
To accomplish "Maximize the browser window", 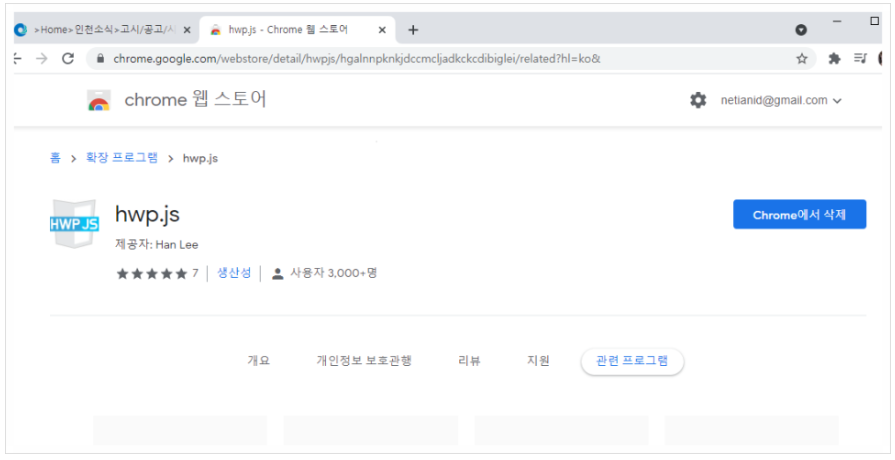I will (x=874, y=21).
